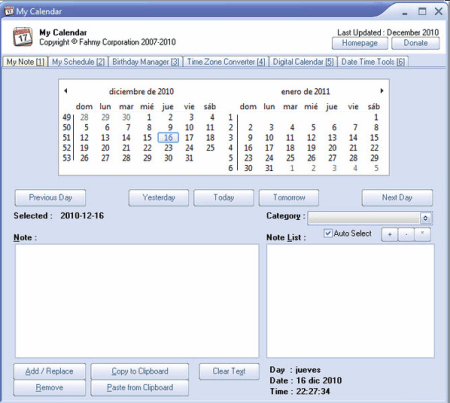Click Copy to Clipboard button
The height and width of the screenshot is (403, 450).
point(140,371)
